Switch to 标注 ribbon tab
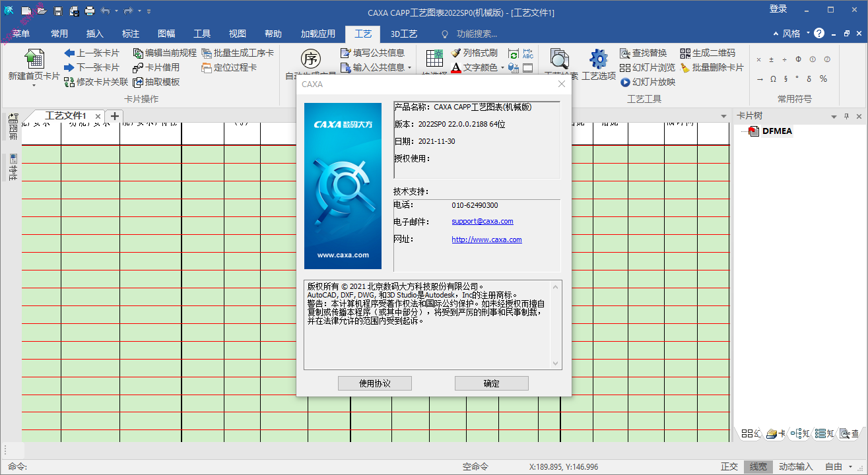Viewport: 868px width, 475px height. (131, 34)
